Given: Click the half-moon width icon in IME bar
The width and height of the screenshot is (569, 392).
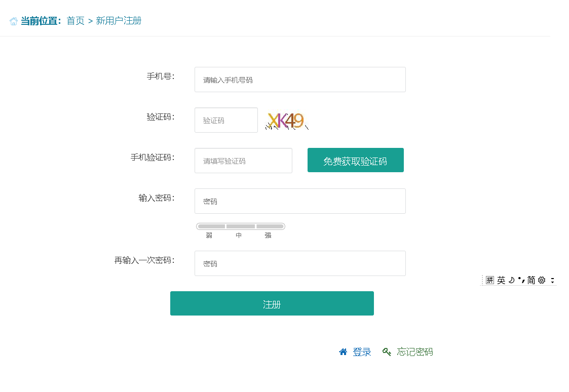Looking at the screenshot, I should point(512,280).
